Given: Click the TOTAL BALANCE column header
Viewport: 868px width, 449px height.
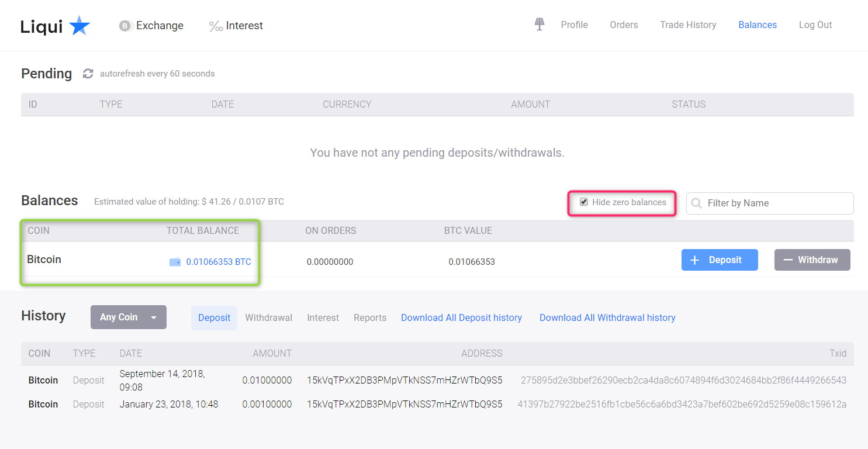Looking at the screenshot, I should [203, 230].
